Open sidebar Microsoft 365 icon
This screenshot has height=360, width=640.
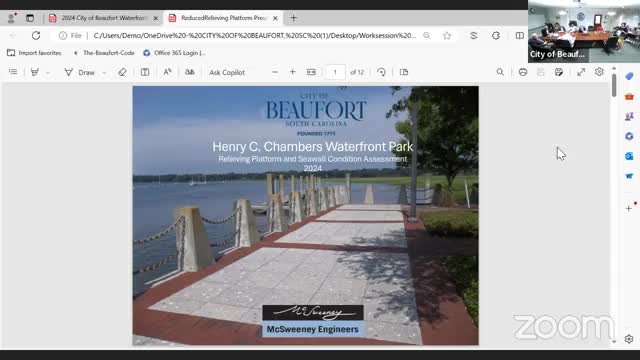(629, 136)
